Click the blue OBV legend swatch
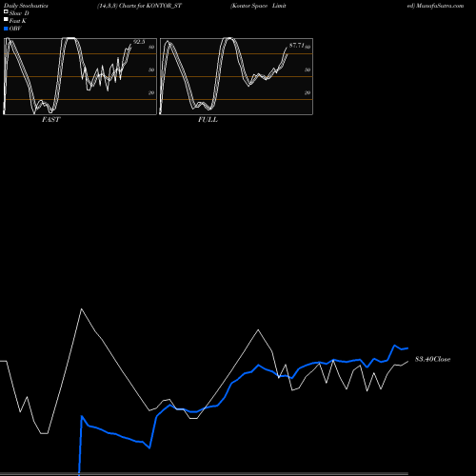Image resolution: width=476 pixels, height=476 pixels. 6,29
